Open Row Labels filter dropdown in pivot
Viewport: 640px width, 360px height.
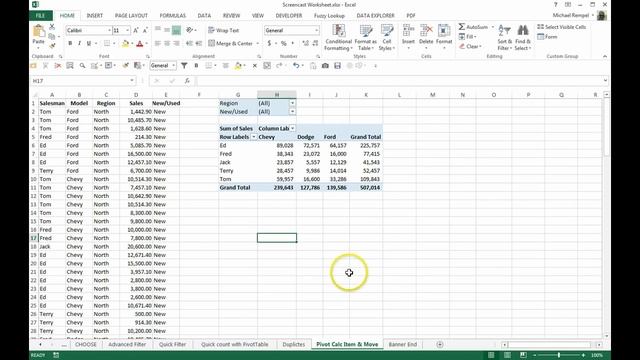point(253,137)
